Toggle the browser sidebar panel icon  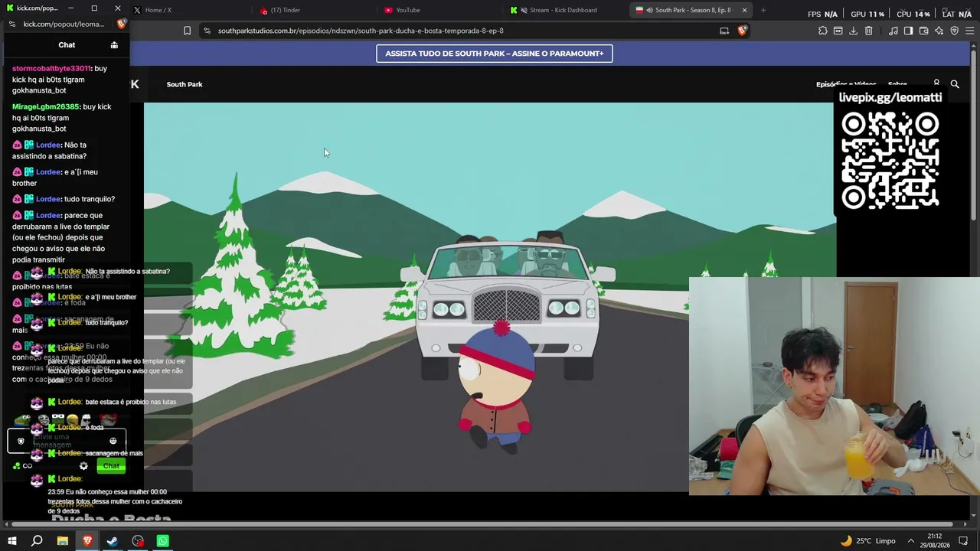[908, 31]
